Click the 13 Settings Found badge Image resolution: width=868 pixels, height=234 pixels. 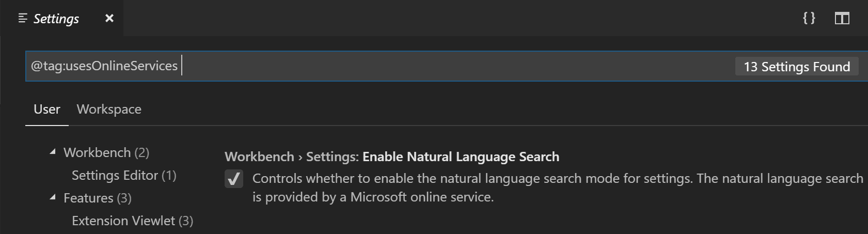coord(796,67)
